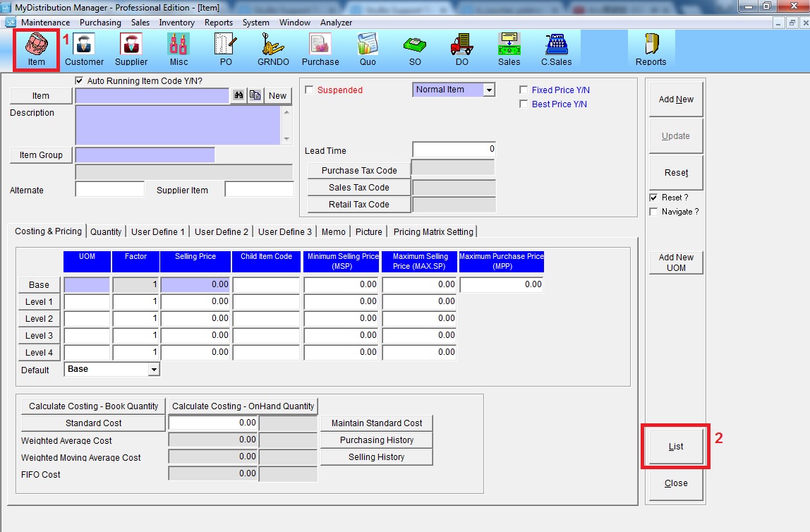This screenshot has height=532, width=810.
Task: Expand the Normal Item dropdown
Action: point(489,90)
